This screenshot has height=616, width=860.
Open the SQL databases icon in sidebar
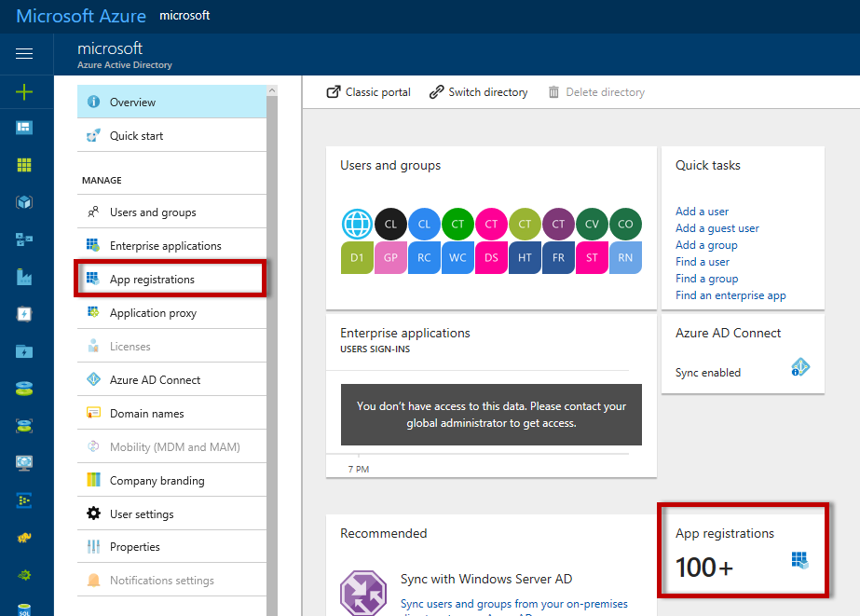[24, 609]
